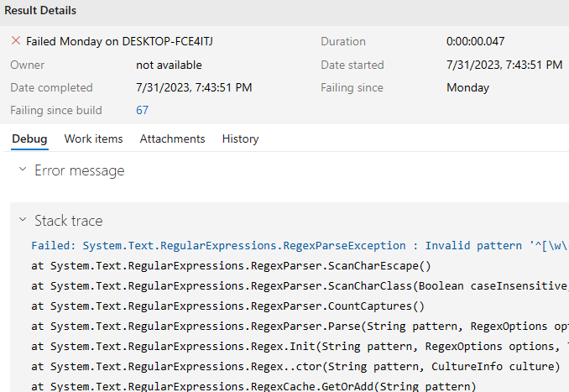
Task: Open the Attachments tab
Action: point(172,139)
